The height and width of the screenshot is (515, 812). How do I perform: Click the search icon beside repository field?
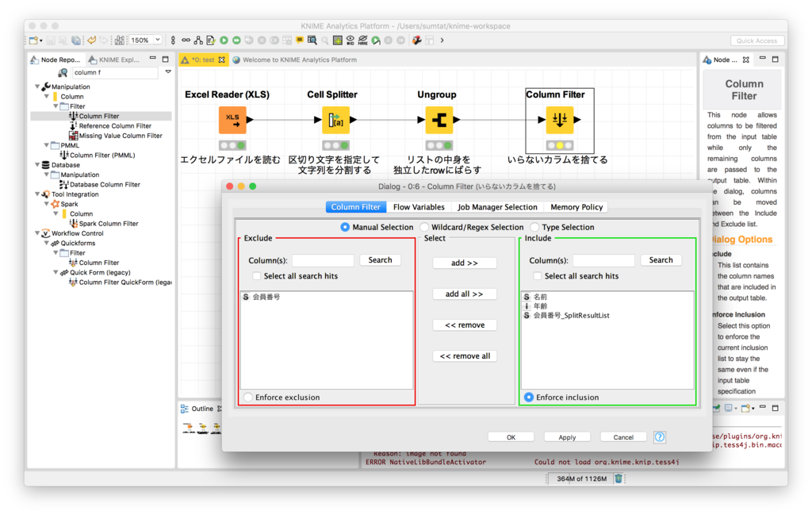[x=63, y=72]
